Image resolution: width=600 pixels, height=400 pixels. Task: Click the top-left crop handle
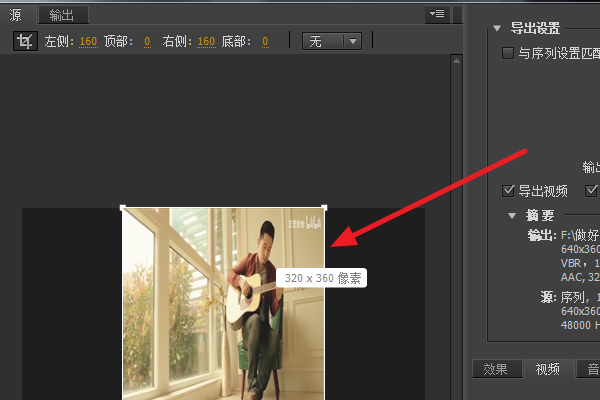[x=122, y=207]
